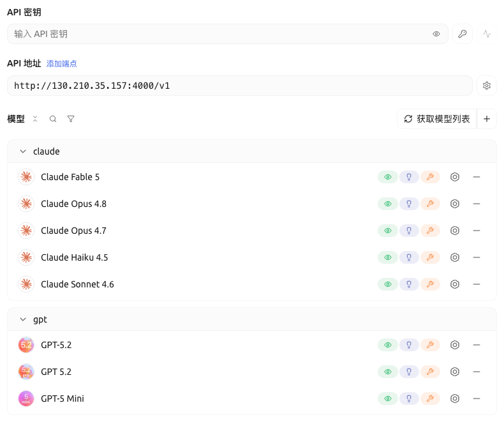Collapse all model groups icon next to 模型

pos(35,119)
